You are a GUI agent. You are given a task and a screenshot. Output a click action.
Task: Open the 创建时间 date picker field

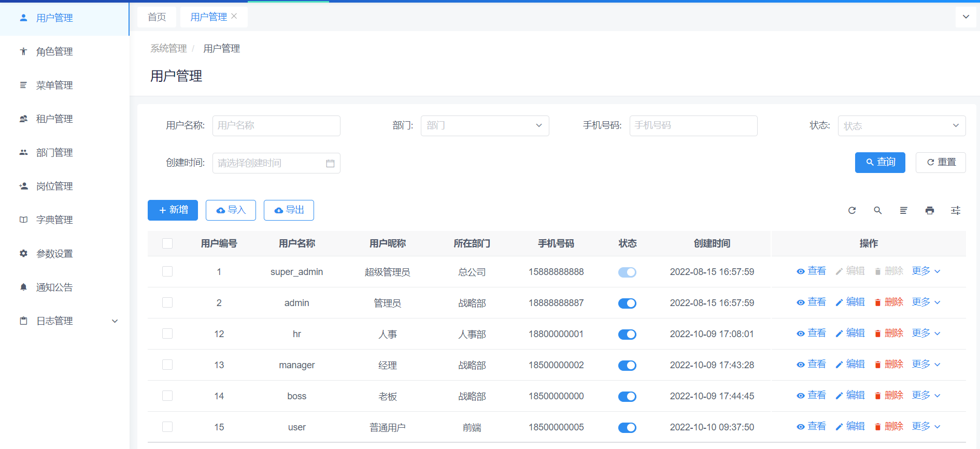pos(276,163)
